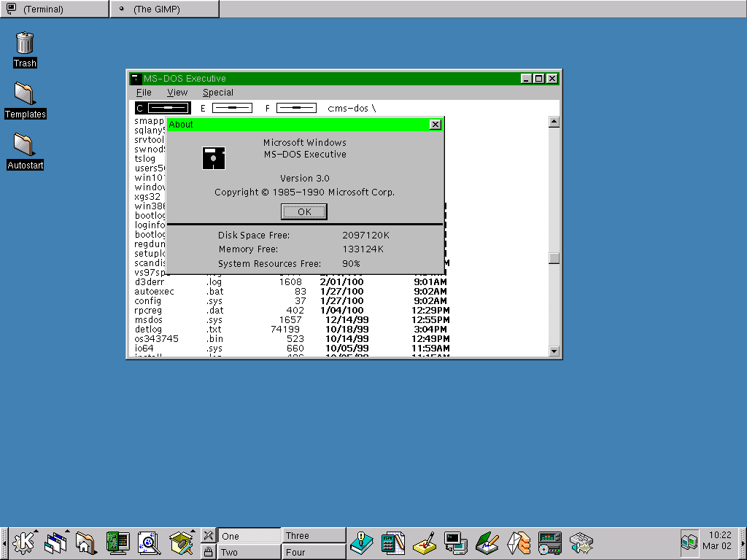Open the KDE Help book icon
Screen dimensions: 747x560
362,542
